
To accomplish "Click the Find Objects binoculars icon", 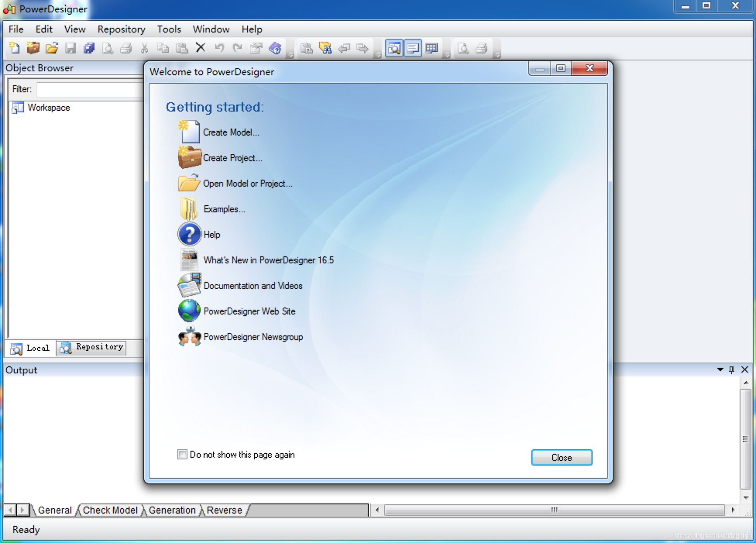I will (325, 48).
